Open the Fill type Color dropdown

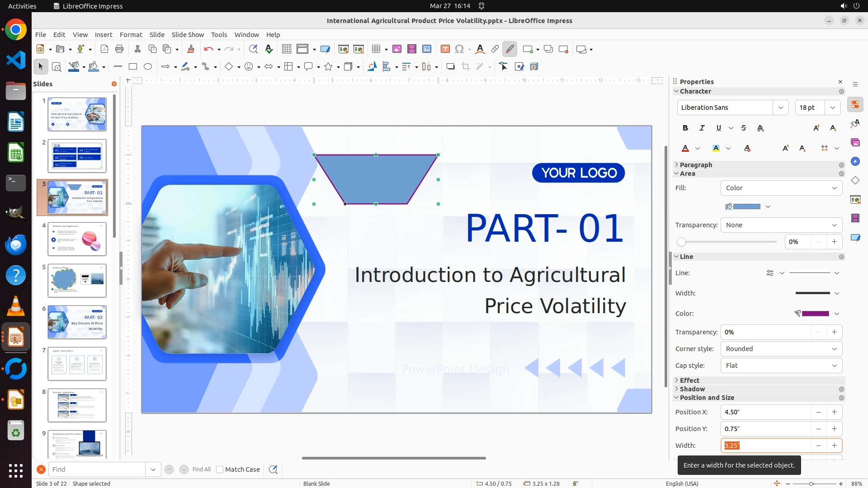(x=781, y=188)
